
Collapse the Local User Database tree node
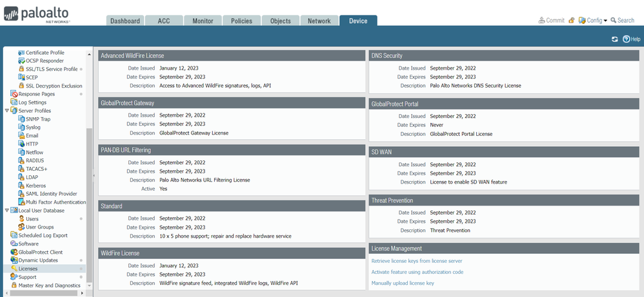point(6,211)
